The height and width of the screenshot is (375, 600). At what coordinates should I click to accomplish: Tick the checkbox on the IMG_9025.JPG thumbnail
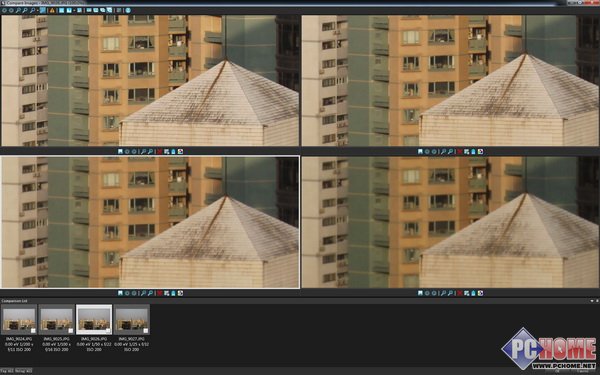tap(71, 331)
